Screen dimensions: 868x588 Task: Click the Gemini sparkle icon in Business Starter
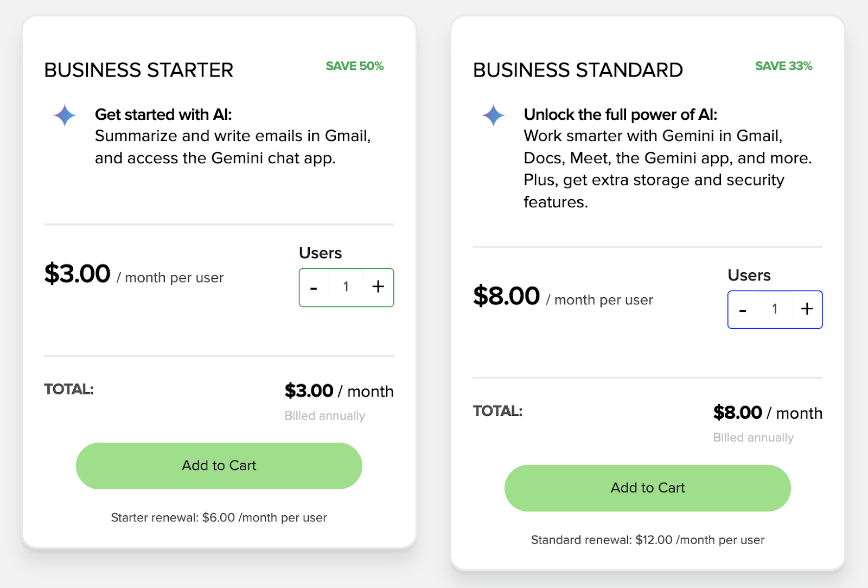(65, 116)
